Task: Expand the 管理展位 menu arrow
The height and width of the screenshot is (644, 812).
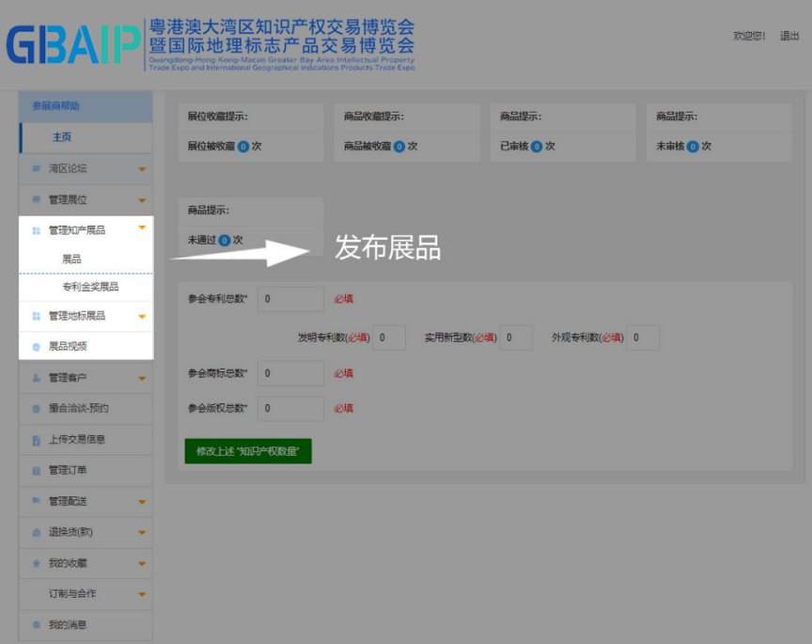Action: [x=142, y=200]
